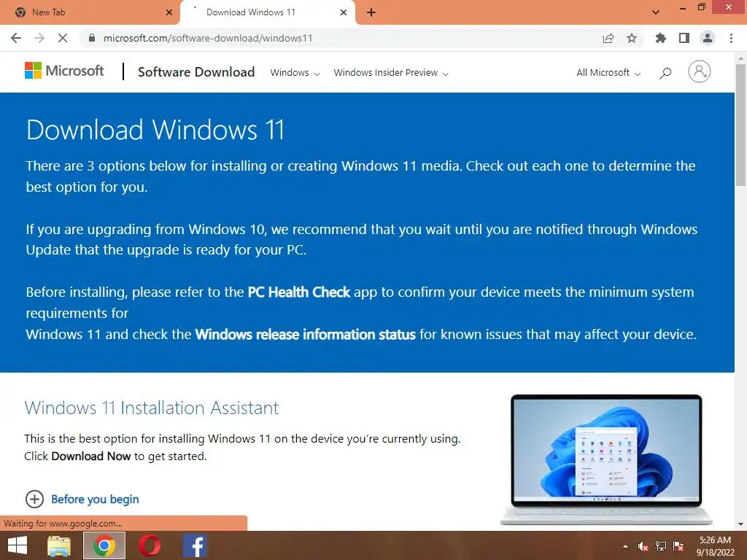Bookmark this page with the star icon

click(x=632, y=38)
